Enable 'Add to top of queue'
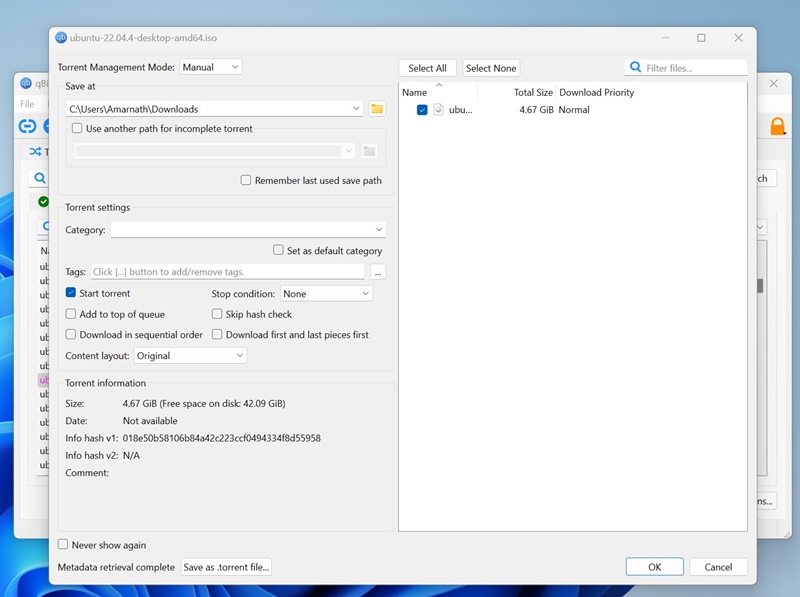 point(71,314)
